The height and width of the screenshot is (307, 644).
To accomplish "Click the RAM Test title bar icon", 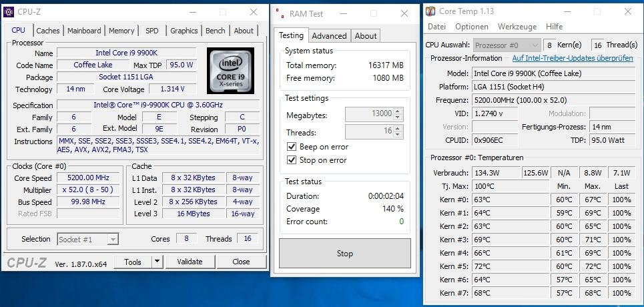I will tap(280, 13).
